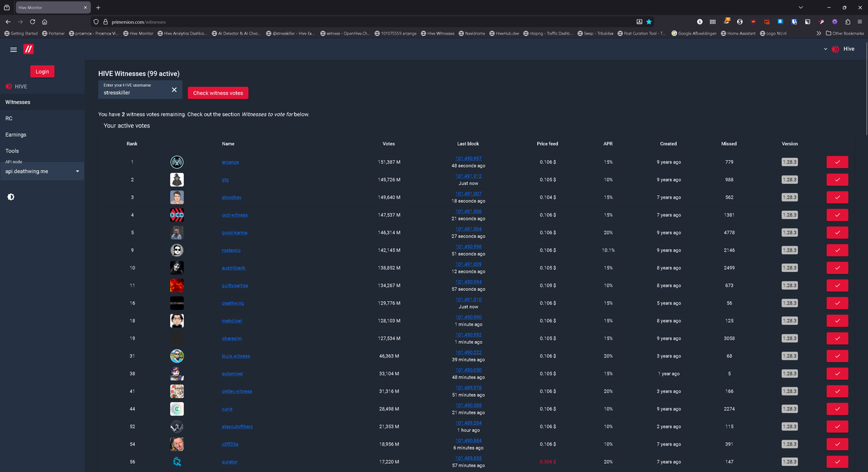This screenshot has width=868, height=472.
Task: Toggle the vote checkmark for deathwing
Action: tap(837, 303)
